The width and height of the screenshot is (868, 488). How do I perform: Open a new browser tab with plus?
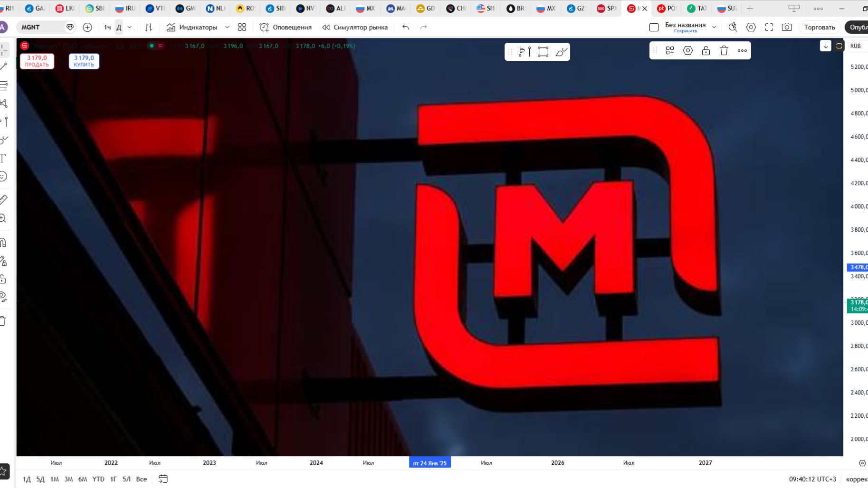750,8
